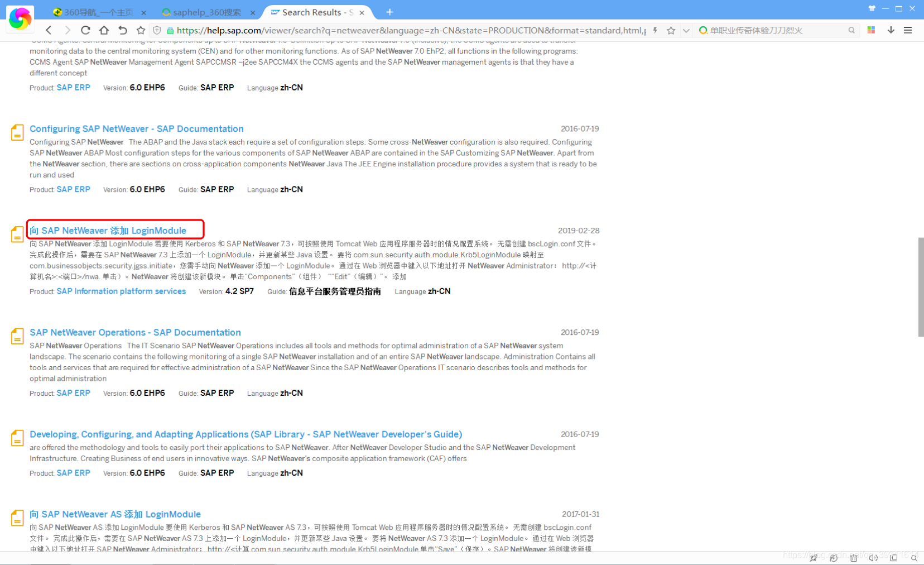Close the saphelp_360搜索 tab
This screenshot has height=565, width=924.
[253, 12]
